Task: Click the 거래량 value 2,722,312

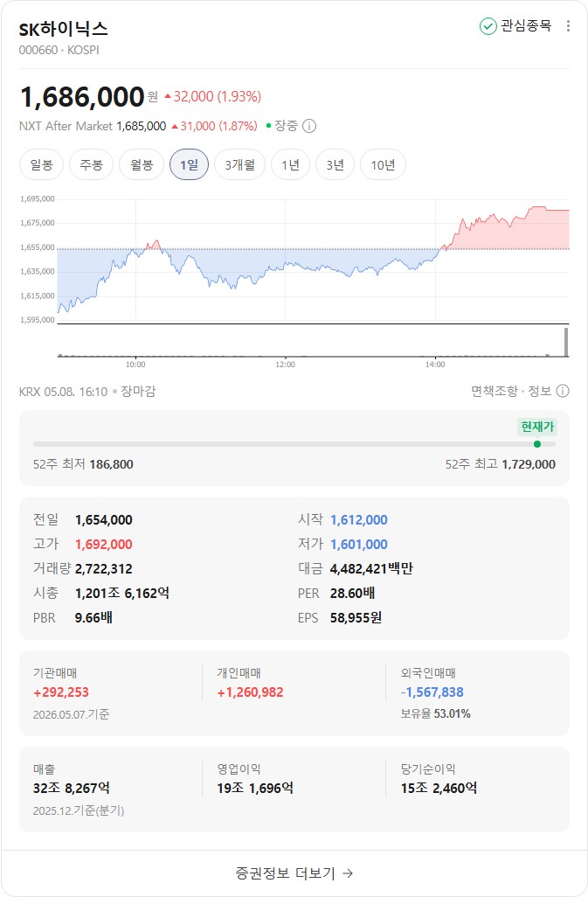Action: pyautogui.click(x=103, y=568)
